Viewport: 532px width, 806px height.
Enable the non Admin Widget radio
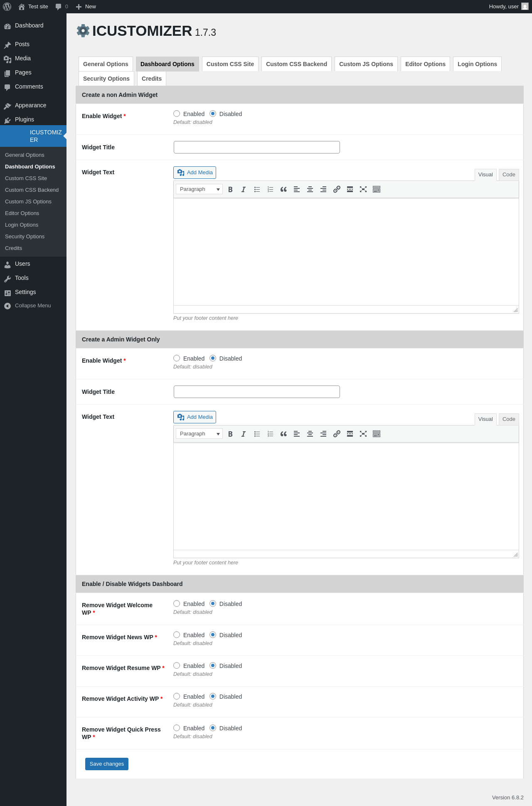tap(177, 114)
